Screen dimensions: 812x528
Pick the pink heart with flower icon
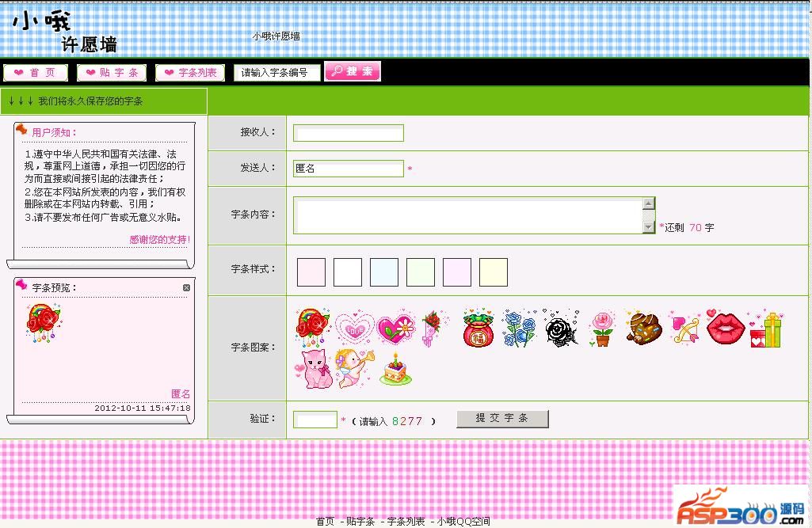point(395,328)
